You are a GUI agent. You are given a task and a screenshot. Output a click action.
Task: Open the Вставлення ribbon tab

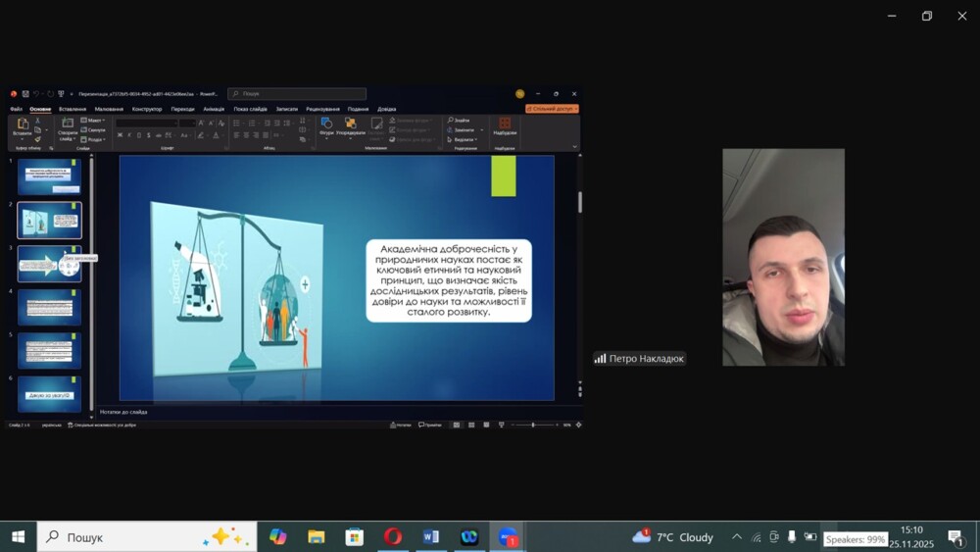(73, 109)
